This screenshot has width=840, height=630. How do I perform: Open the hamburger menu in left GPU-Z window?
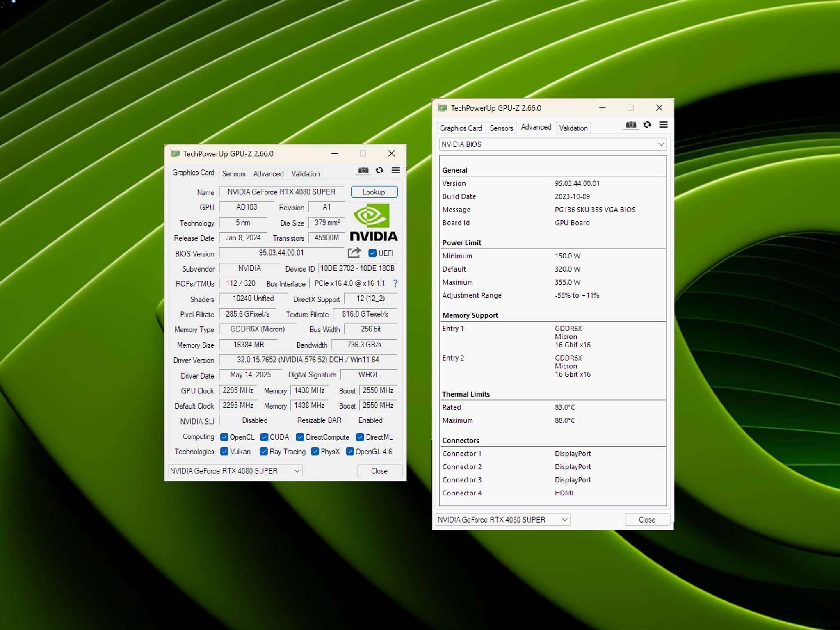[395, 170]
